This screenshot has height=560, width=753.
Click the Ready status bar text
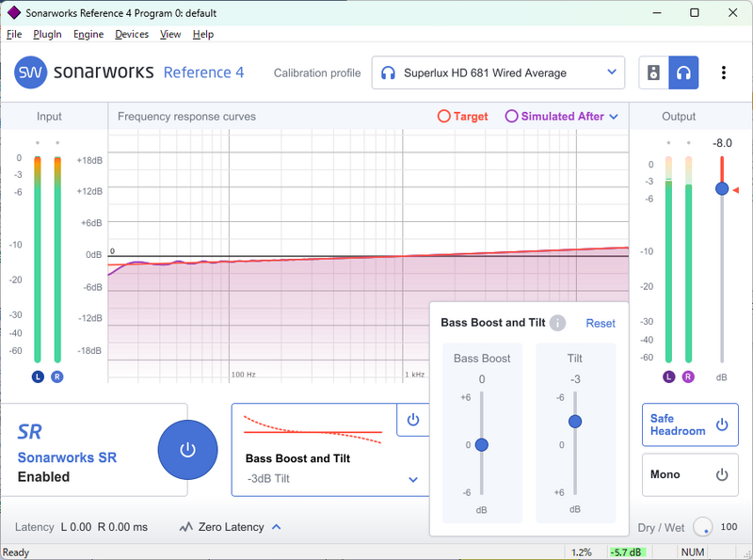point(16,552)
